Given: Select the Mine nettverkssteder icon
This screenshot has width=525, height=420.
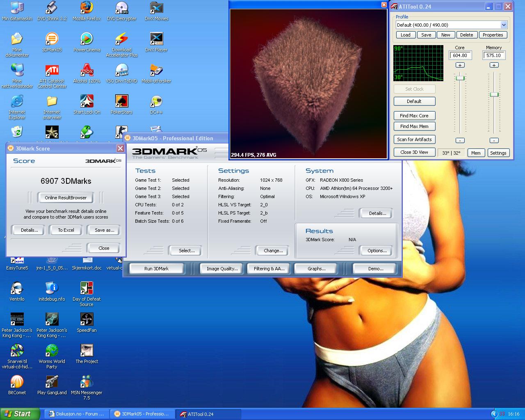Looking at the screenshot, I should [x=17, y=76].
